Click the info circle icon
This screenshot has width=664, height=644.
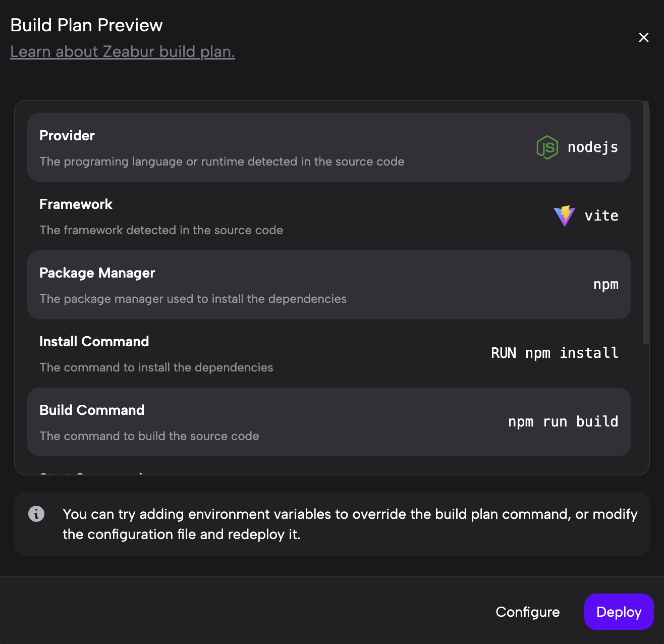pos(36,514)
